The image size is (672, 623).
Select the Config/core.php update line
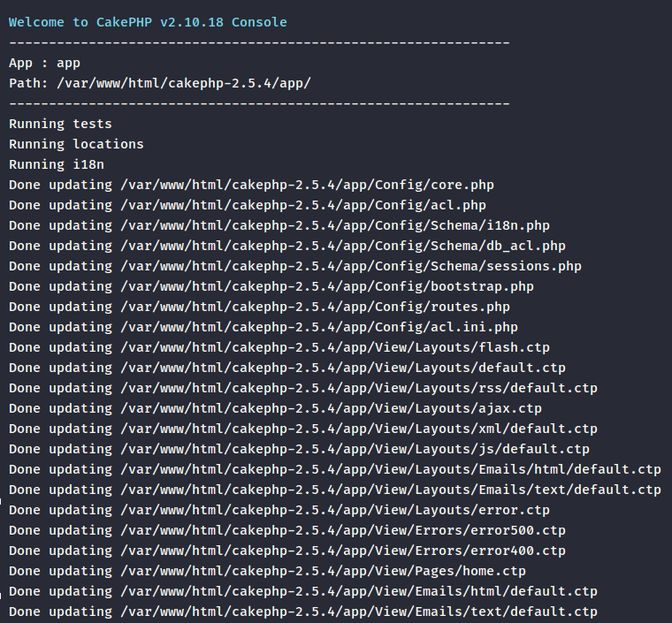click(251, 185)
